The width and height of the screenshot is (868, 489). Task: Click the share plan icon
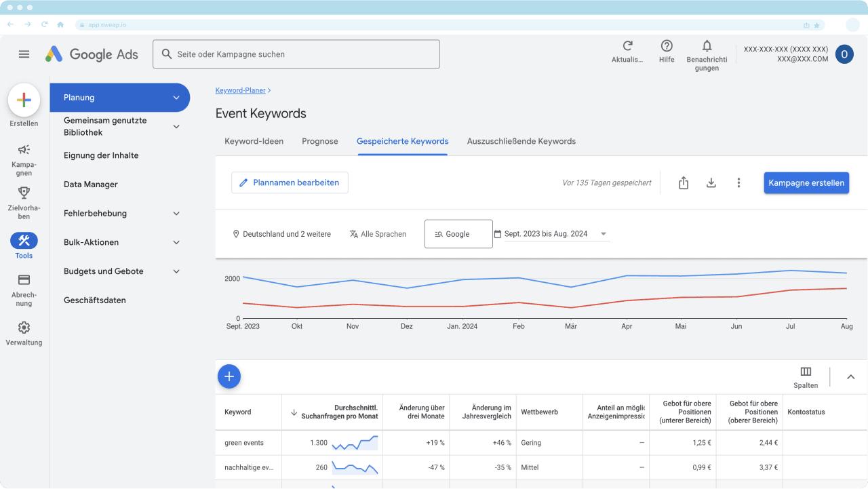click(684, 183)
